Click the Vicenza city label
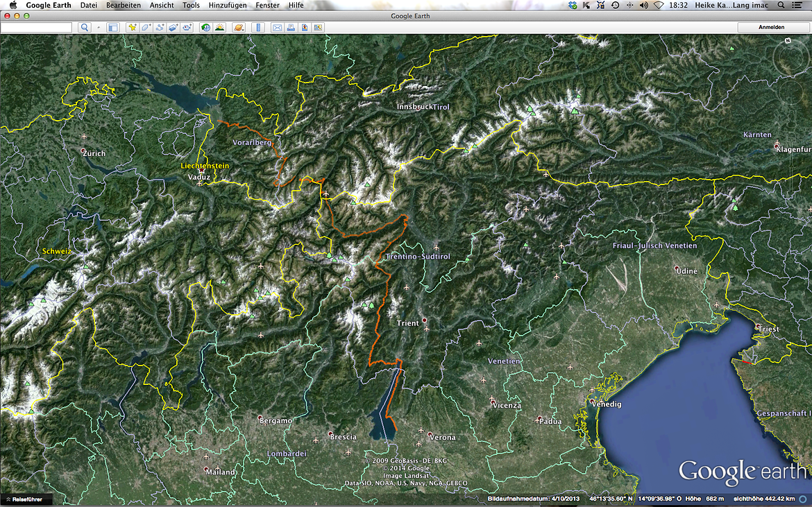The height and width of the screenshot is (507, 812). (x=507, y=406)
